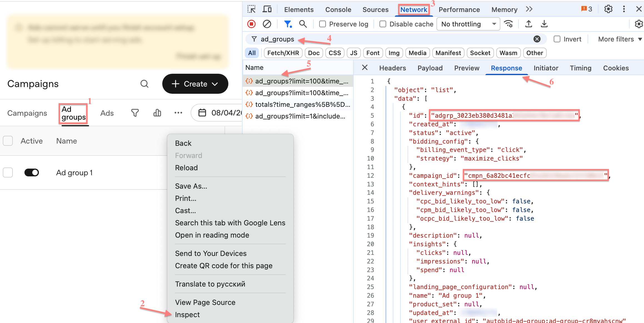Toggle the device toolbar icon
644x323 pixels.
click(x=267, y=9)
